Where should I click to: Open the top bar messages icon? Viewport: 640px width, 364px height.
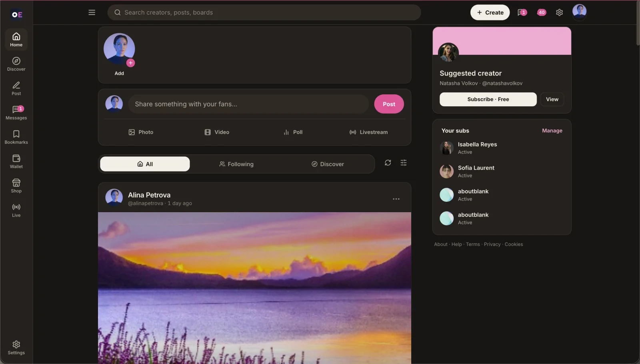[522, 12]
